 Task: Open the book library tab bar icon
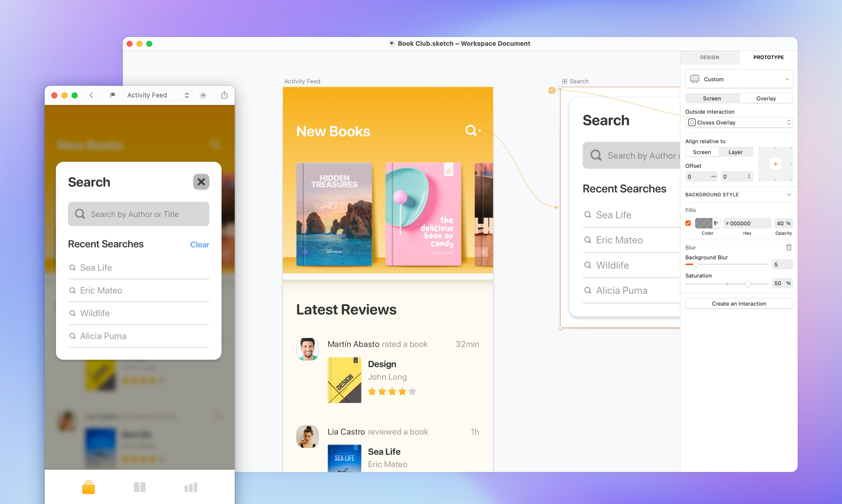(140, 487)
